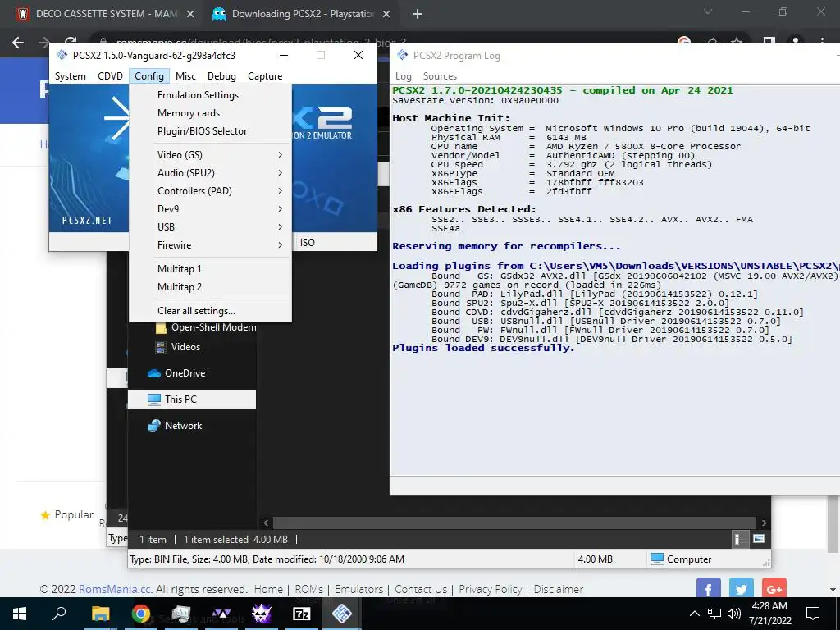The image size is (840, 630).
Task: Go back in the browser
Action: 18,43
